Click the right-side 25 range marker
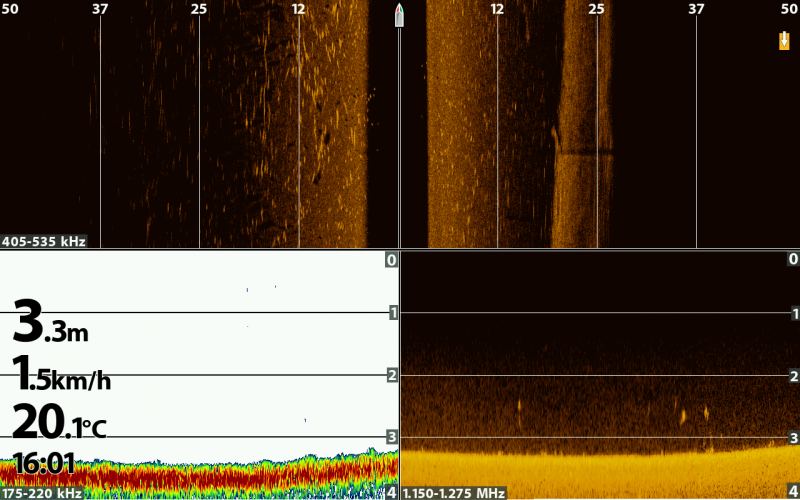 tap(597, 9)
